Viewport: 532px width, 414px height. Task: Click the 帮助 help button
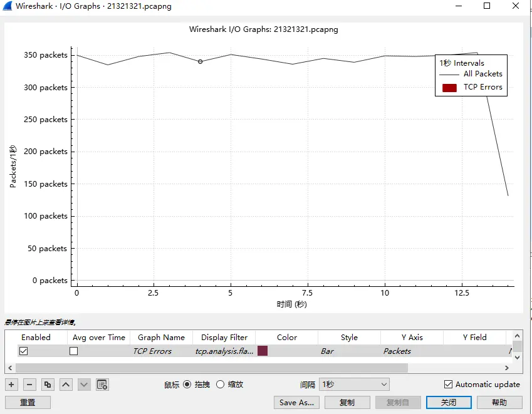[x=499, y=403]
